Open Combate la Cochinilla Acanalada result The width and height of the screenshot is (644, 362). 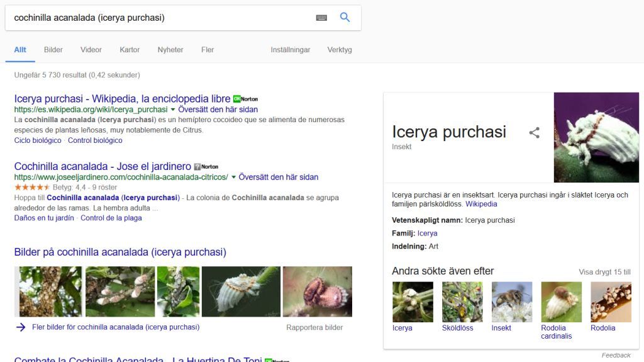[138, 359]
